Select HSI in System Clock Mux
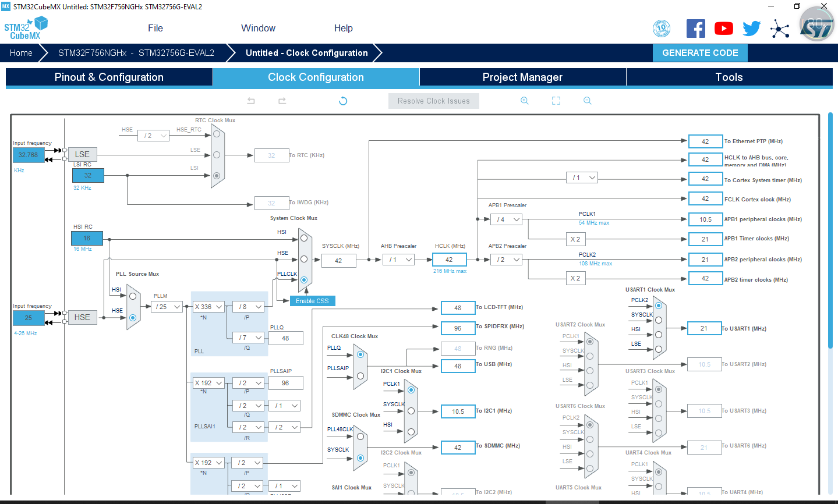 point(304,237)
